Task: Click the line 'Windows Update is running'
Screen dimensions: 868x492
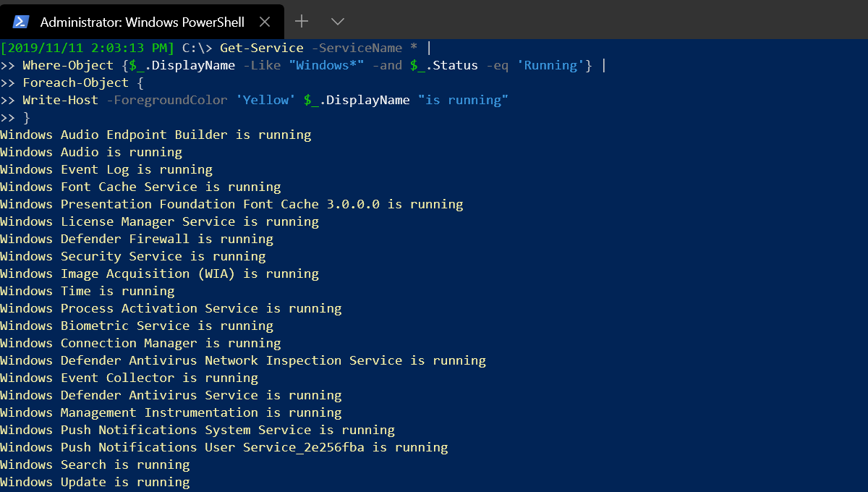Action: [94, 482]
